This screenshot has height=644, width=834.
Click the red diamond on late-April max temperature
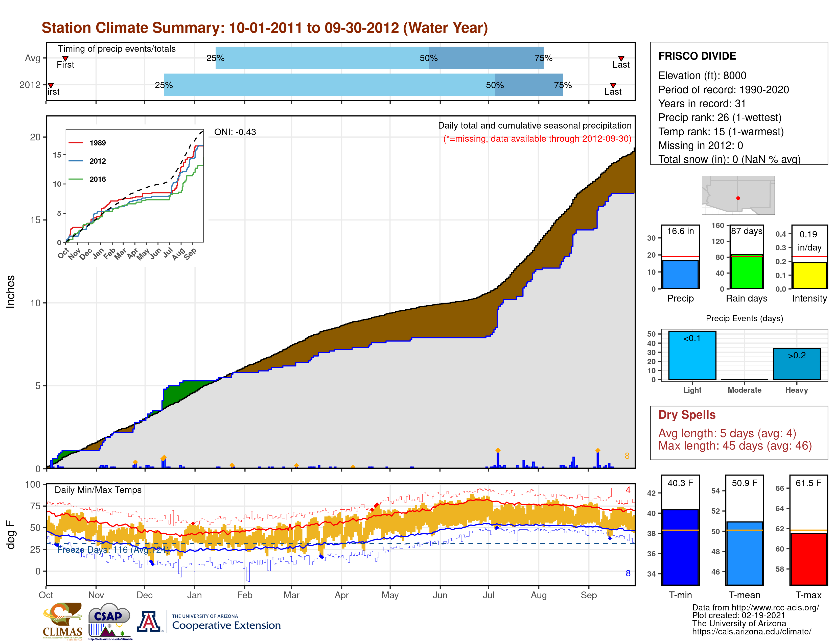tap(377, 505)
